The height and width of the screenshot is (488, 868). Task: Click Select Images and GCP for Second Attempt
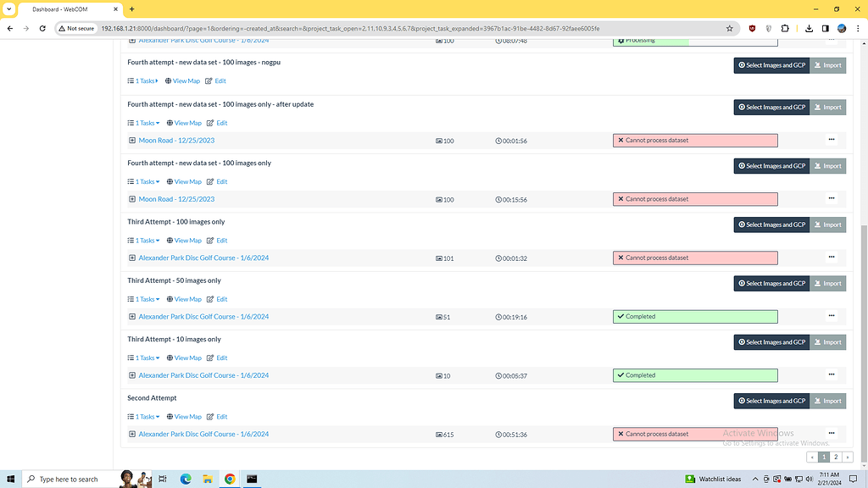point(771,401)
